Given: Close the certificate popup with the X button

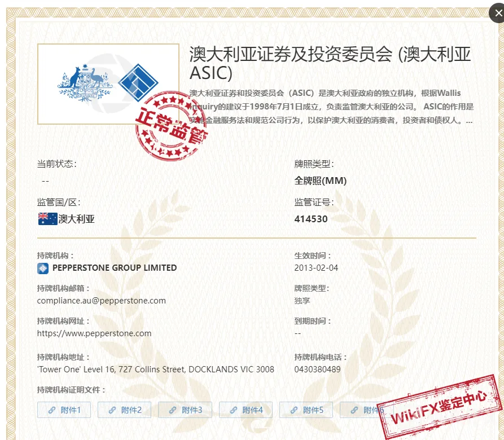Looking at the screenshot, I should [498, 13].
